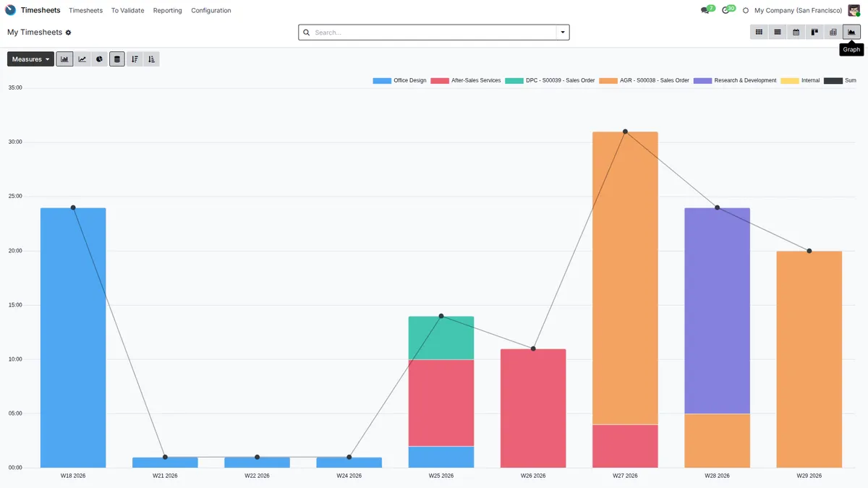Open the Reporting menu

point(167,10)
